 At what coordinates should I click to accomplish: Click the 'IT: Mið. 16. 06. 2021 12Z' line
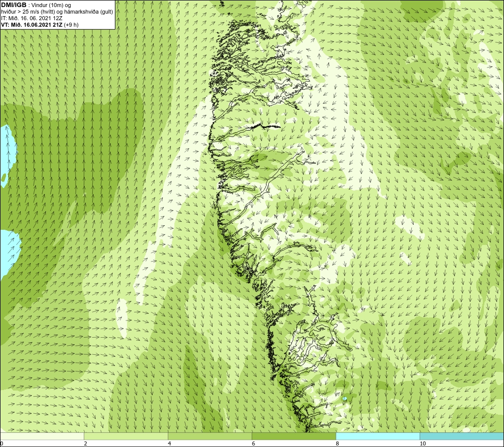pyautogui.click(x=32, y=18)
